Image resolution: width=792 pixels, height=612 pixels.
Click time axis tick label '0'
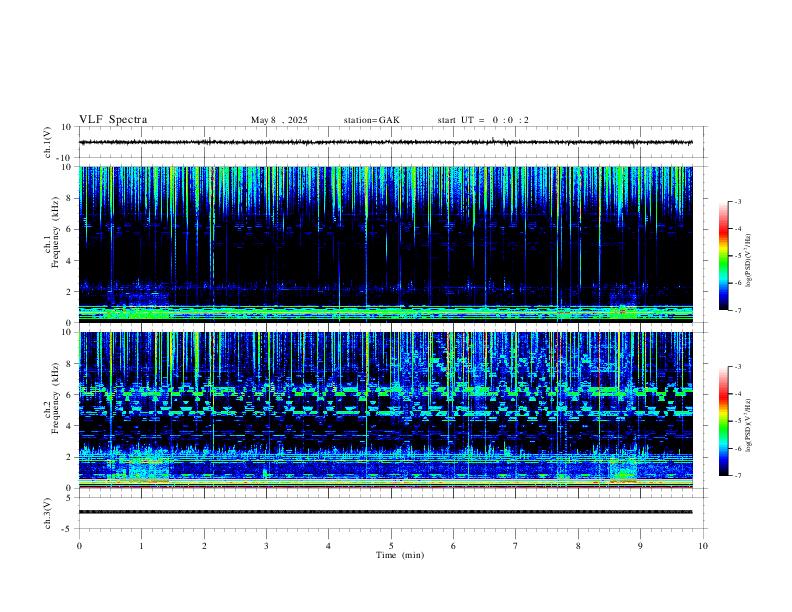tap(79, 546)
